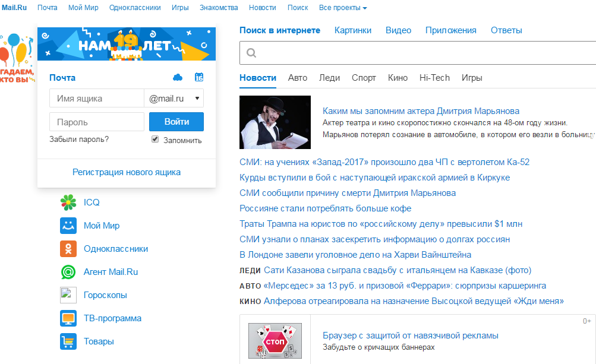Open Поиск in top navigation bar
Screen dimensions: 596x364
pyautogui.click(x=298, y=8)
